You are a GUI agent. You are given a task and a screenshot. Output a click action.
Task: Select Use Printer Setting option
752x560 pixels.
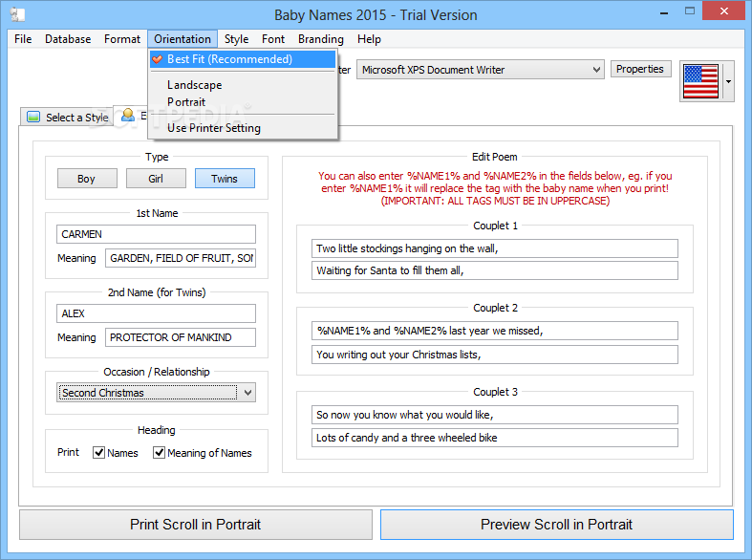coord(242,128)
